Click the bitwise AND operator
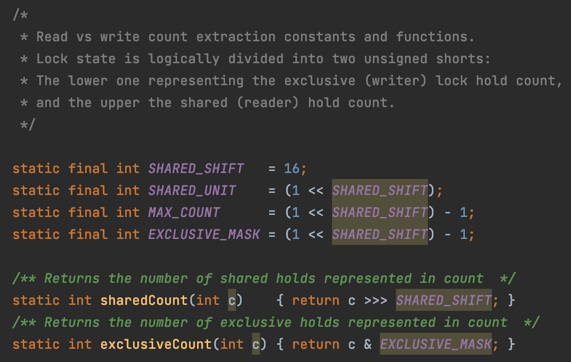571x362 pixels. [x=368, y=344]
